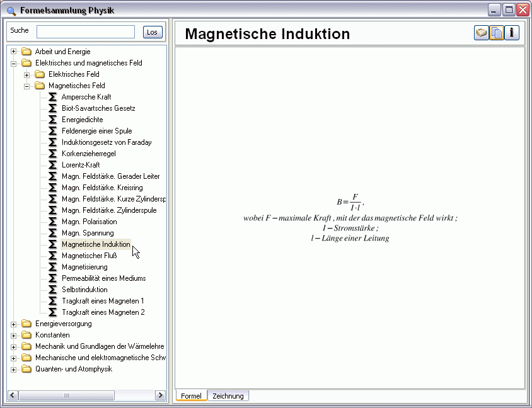Click the horizontal scrollbar right arrow
The width and height of the screenshot is (532, 408).
tap(160, 395)
